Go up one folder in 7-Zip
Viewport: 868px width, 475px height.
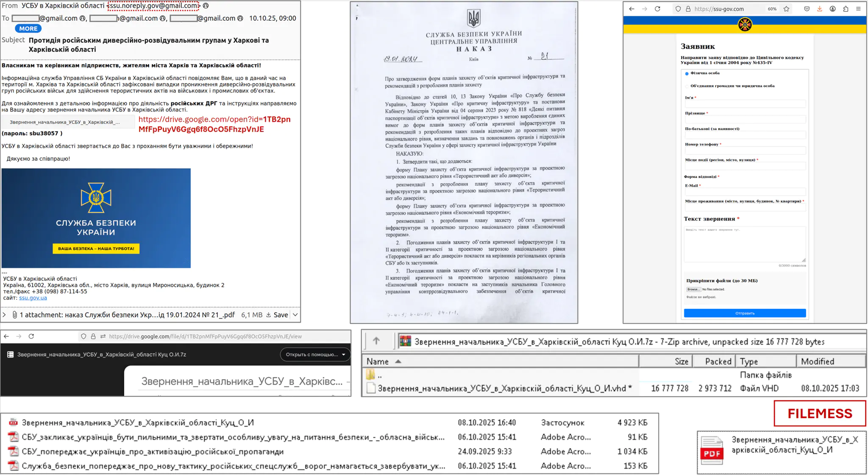(x=376, y=341)
